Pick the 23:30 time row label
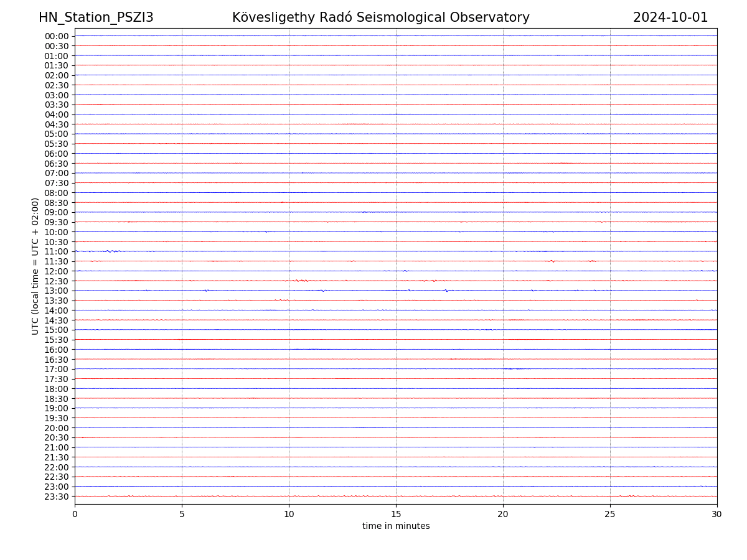 click(57, 497)
